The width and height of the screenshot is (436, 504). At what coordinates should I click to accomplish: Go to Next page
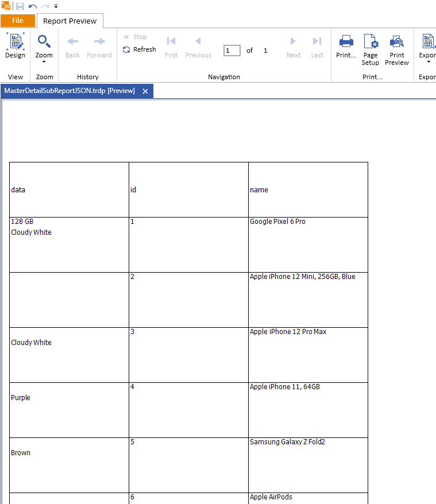coord(294,47)
